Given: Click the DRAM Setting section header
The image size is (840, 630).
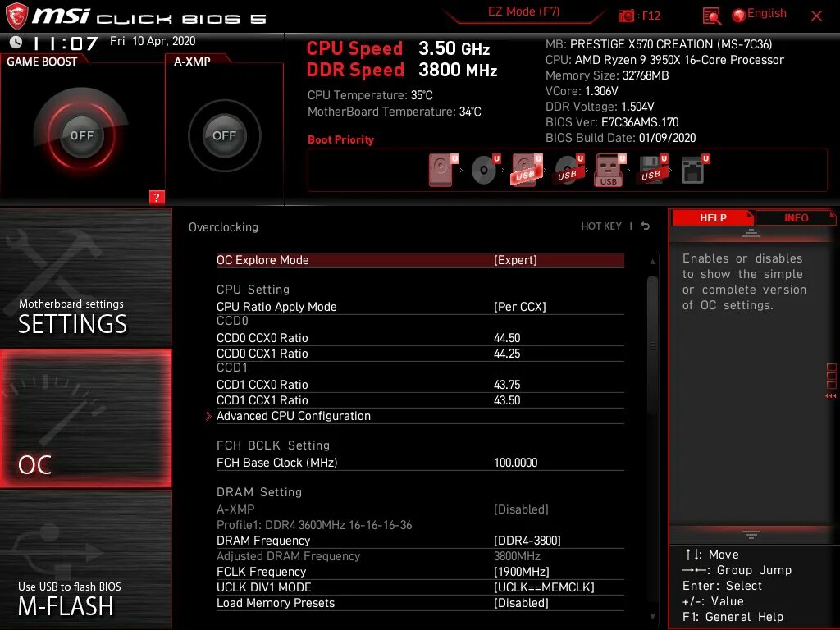Looking at the screenshot, I should click(259, 492).
